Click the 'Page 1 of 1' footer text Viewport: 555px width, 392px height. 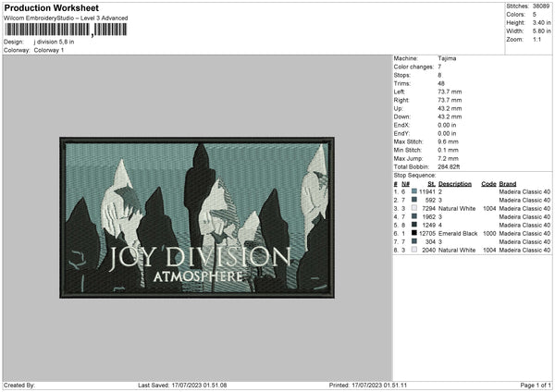point(536,386)
